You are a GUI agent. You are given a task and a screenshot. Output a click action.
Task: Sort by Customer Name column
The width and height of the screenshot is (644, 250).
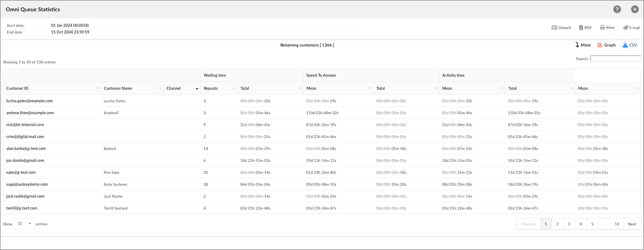click(132, 88)
